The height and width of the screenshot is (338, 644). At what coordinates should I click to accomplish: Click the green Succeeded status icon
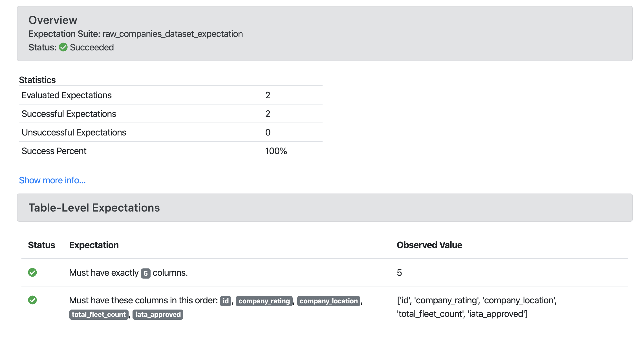click(63, 47)
